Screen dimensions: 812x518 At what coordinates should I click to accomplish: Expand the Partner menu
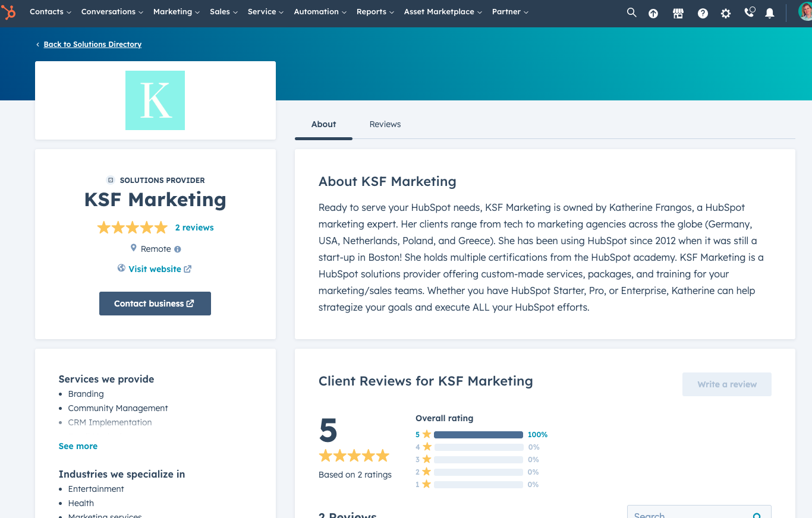click(x=511, y=12)
